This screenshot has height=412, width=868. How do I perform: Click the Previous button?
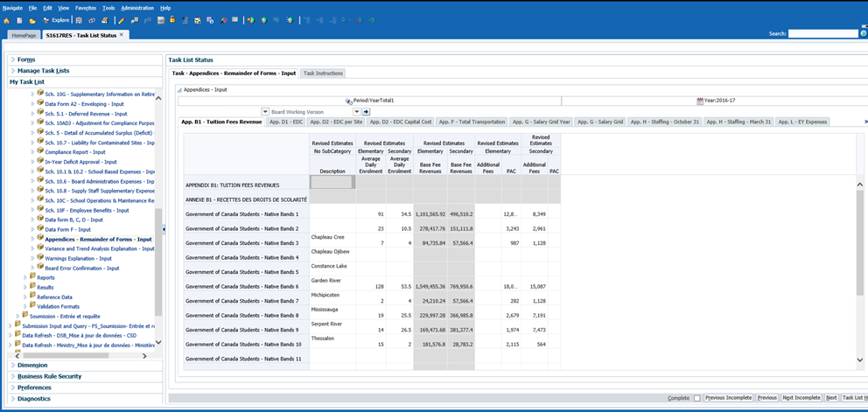coord(767,398)
